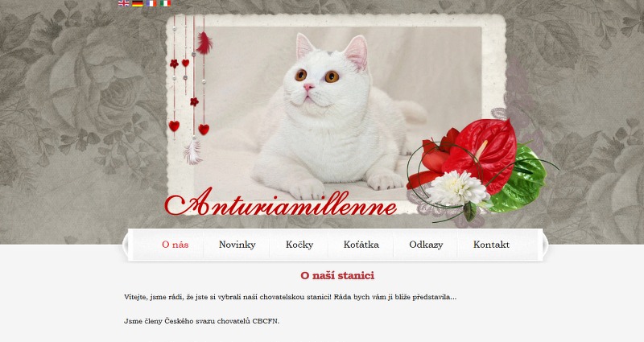Go to the Novinky page
Screen dimensions: 644x342
(237, 245)
